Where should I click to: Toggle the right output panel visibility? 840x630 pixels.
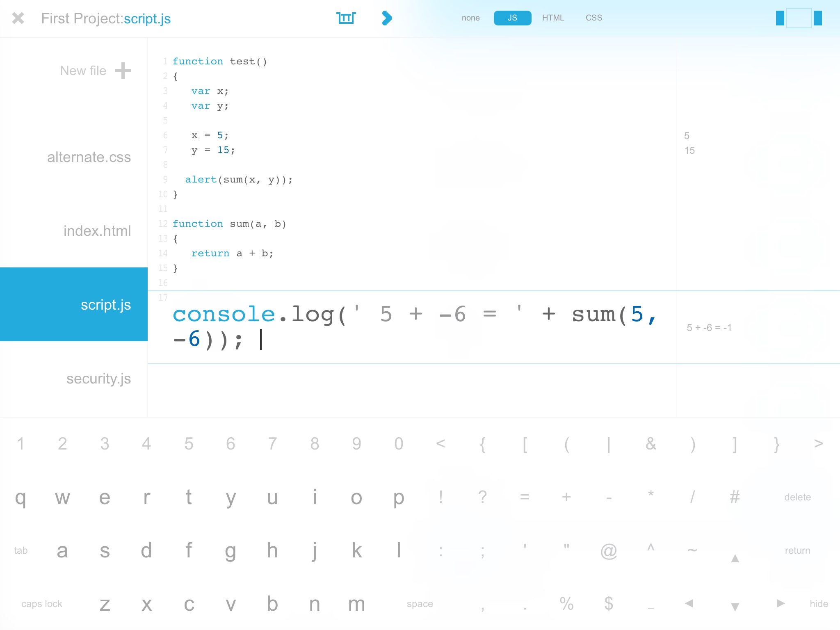[x=818, y=18]
